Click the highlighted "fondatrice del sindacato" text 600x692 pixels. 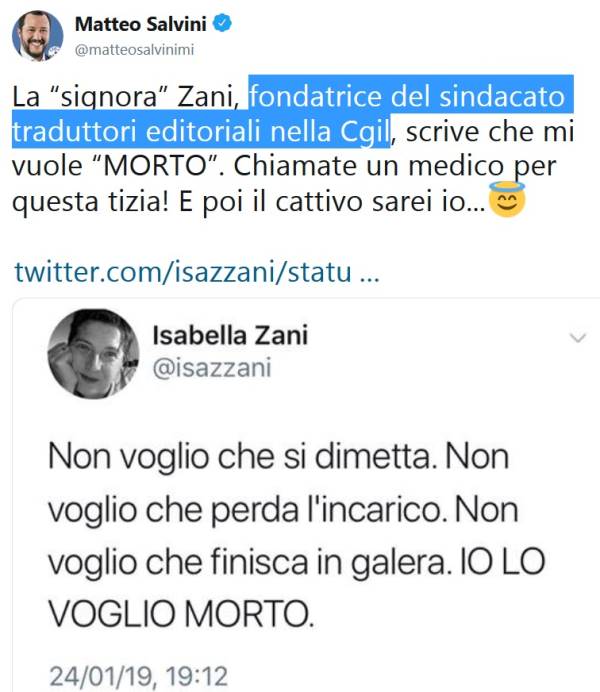[407, 96]
